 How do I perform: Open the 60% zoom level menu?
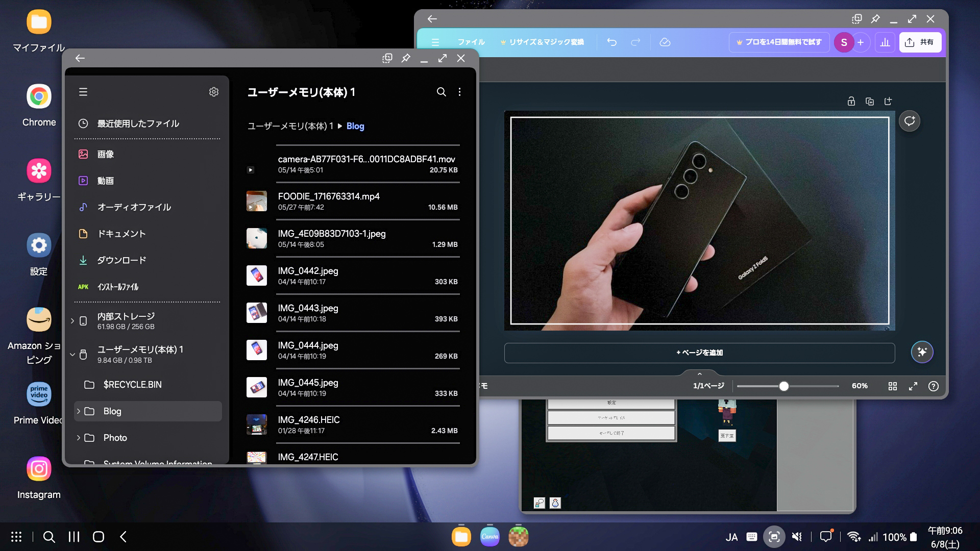[860, 386]
